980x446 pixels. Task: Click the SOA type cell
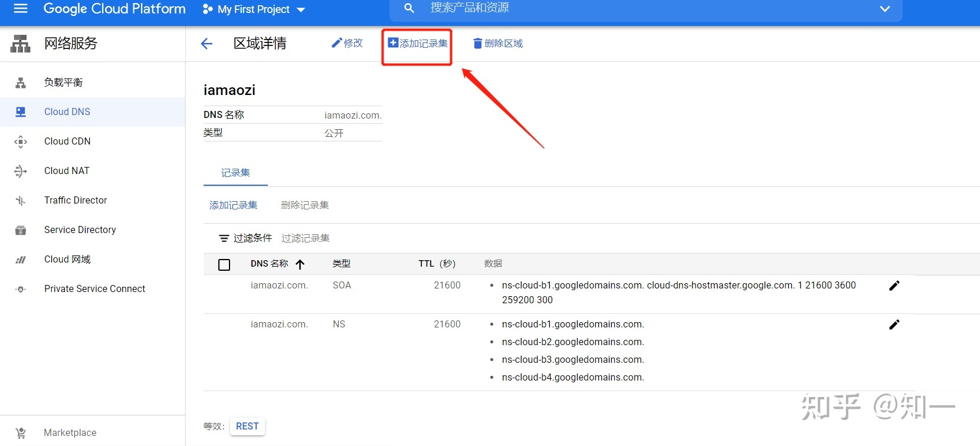click(x=342, y=286)
